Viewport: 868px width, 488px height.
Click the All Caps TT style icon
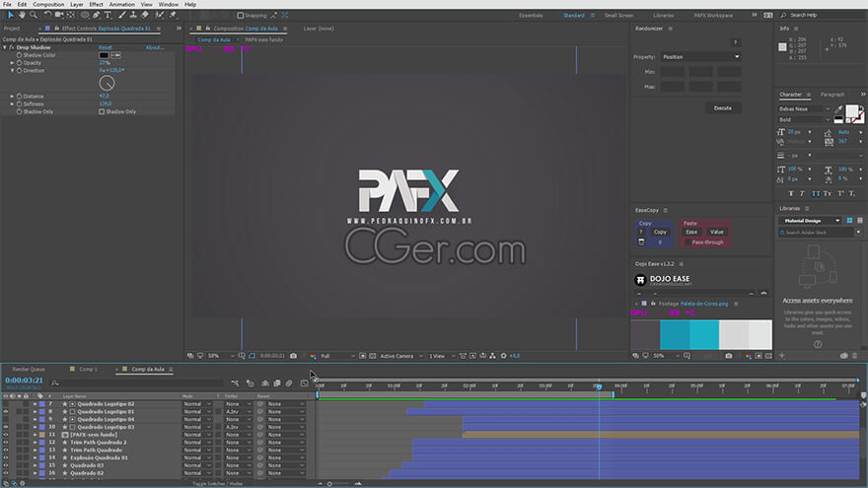(816, 193)
